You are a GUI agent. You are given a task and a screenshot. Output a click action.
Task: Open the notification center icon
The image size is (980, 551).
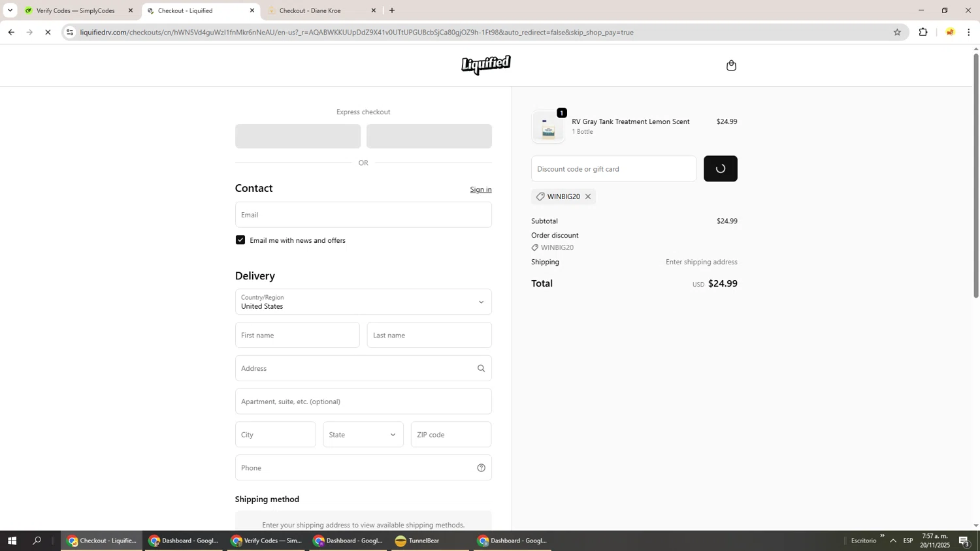[x=964, y=541]
